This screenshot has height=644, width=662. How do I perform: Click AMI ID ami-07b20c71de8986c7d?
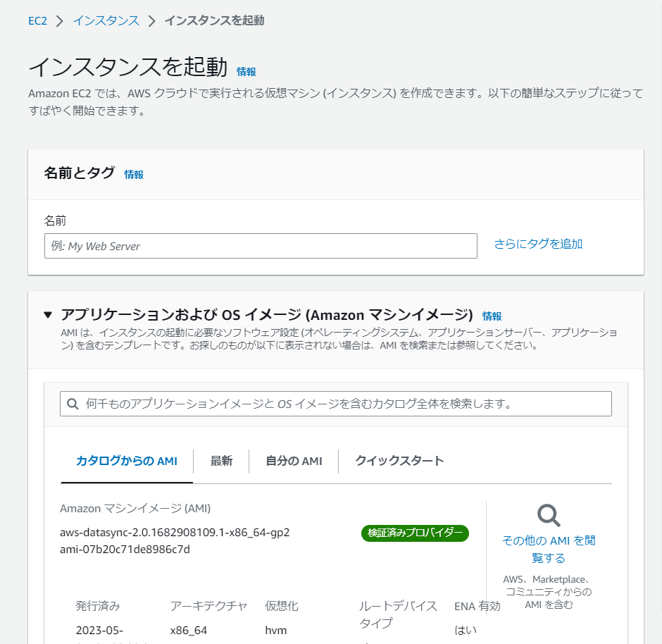pyautogui.click(x=125, y=550)
